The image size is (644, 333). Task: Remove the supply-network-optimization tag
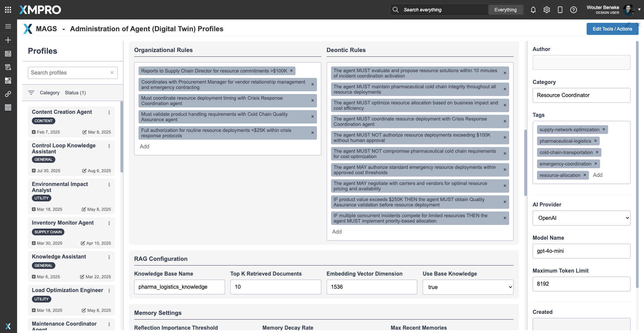[x=604, y=130]
